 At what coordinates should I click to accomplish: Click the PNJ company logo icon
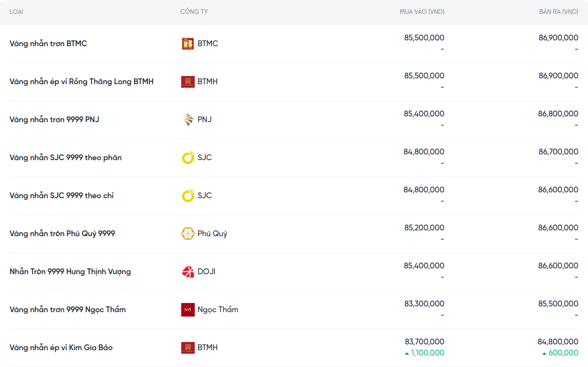(x=188, y=120)
